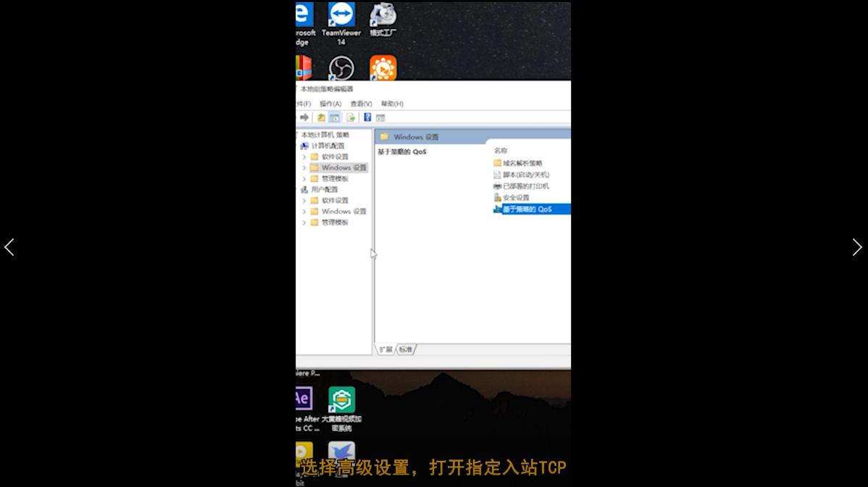This screenshot has height=487, width=868.
Task: Collapse the highlighted Windows 设置 node
Action: pos(304,167)
